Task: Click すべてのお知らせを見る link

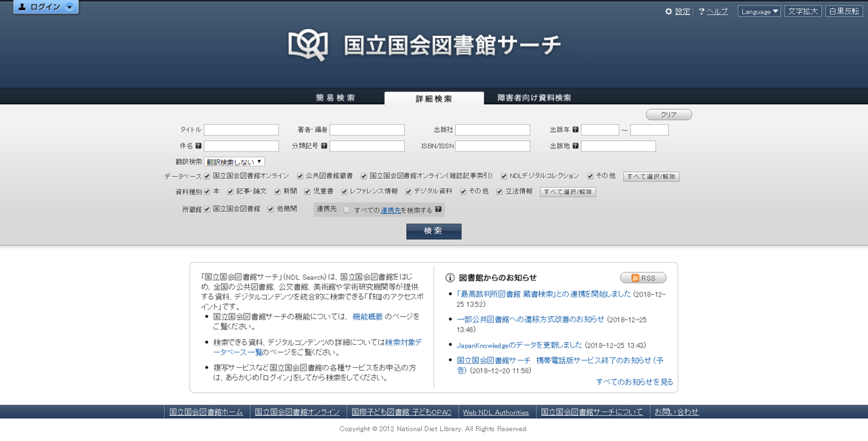Action: coord(635,382)
